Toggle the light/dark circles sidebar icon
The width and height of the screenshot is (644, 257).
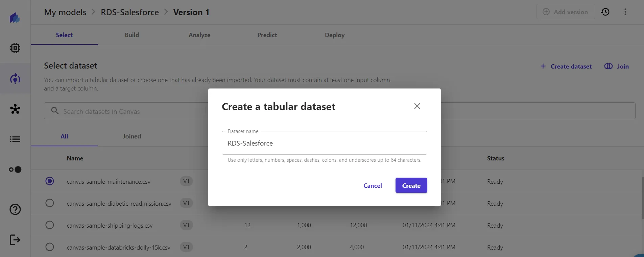[x=15, y=170]
